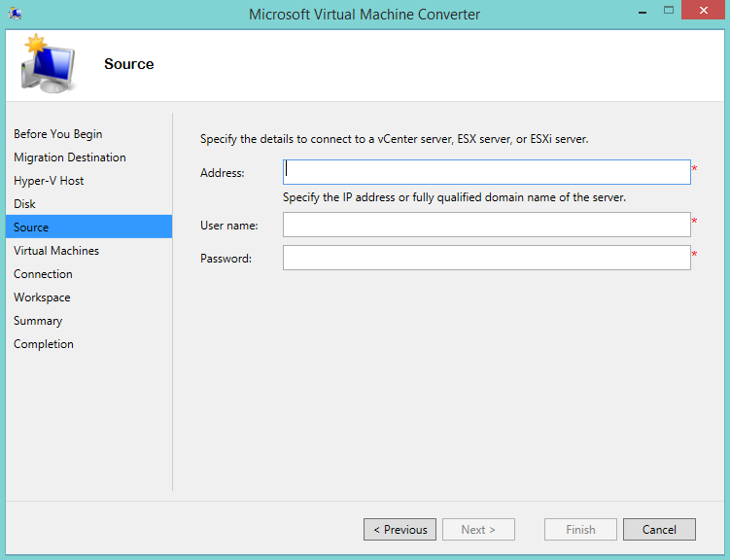Image resolution: width=730 pixels, height=560 pixels.
Task: Minimize the Virtual Machine Converter window
Action: tap(643, 11)
